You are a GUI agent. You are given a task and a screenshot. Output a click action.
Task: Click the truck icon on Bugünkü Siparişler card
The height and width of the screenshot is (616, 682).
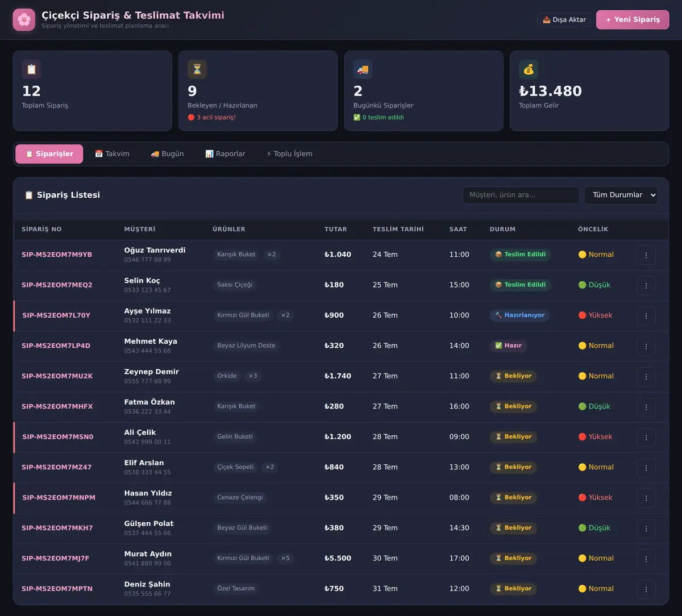(363, 69)
